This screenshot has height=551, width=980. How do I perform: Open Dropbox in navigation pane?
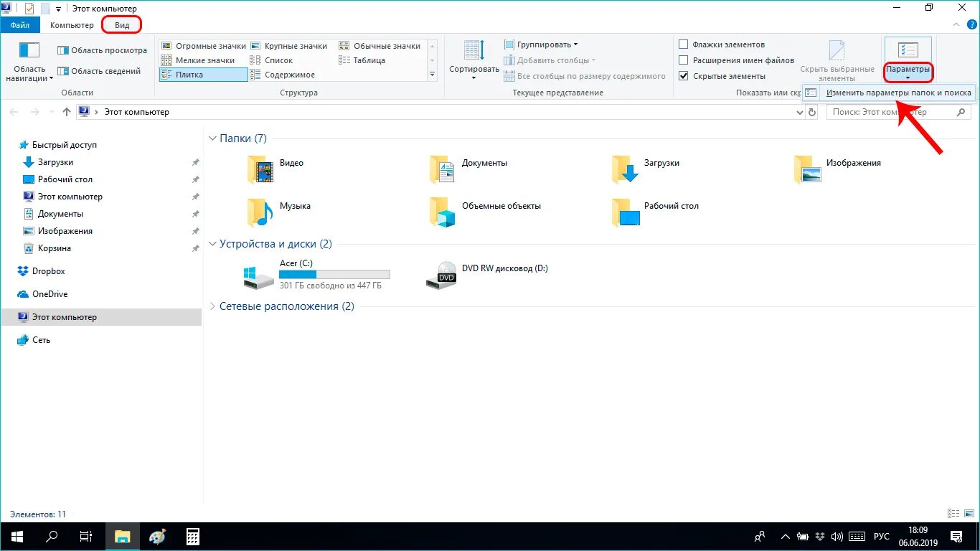[42, 271]
